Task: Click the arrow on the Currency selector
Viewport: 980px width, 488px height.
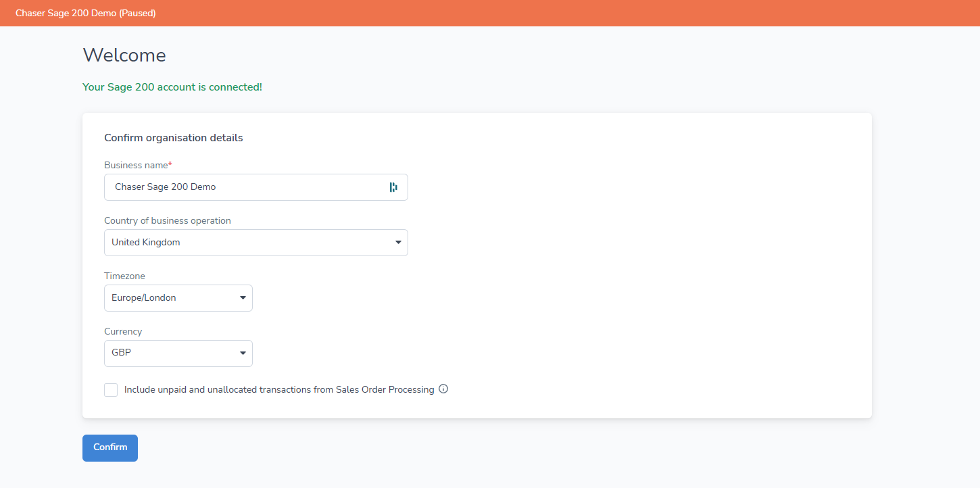Action: coord(243,353)
